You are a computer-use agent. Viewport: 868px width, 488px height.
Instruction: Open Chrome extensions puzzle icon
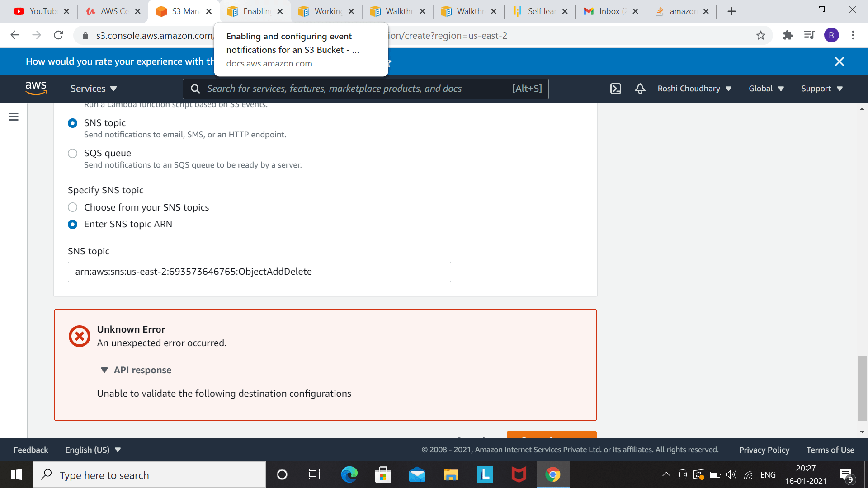coord(788,35)
